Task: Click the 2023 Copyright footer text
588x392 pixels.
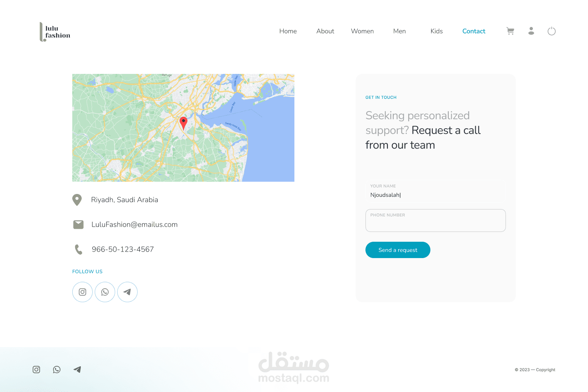Action: click(535, 370)
